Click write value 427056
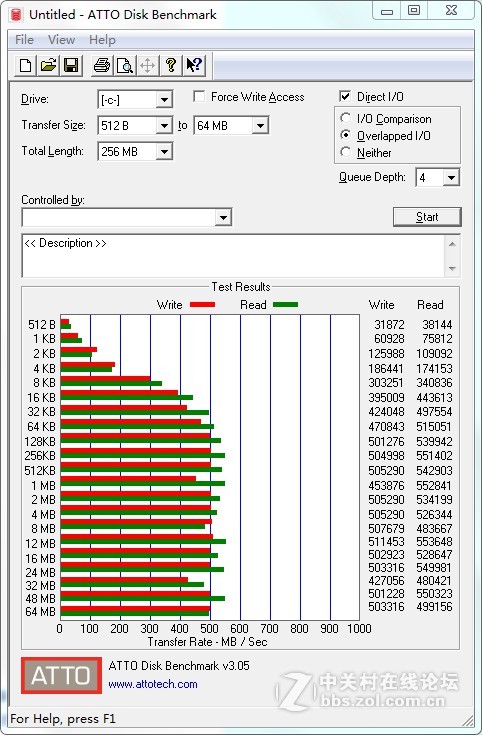Image resolution: width=482 pixels, height=735 pixels. 386,580
